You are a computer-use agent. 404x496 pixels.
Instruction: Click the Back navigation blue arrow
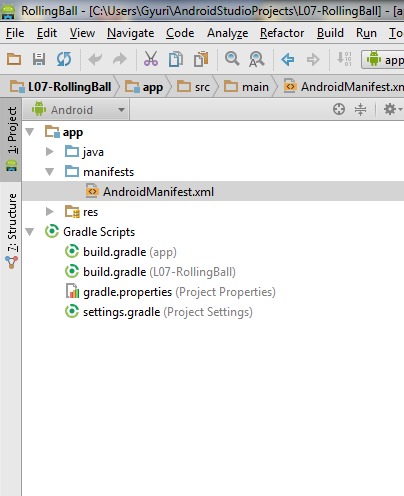pos(288,60)
